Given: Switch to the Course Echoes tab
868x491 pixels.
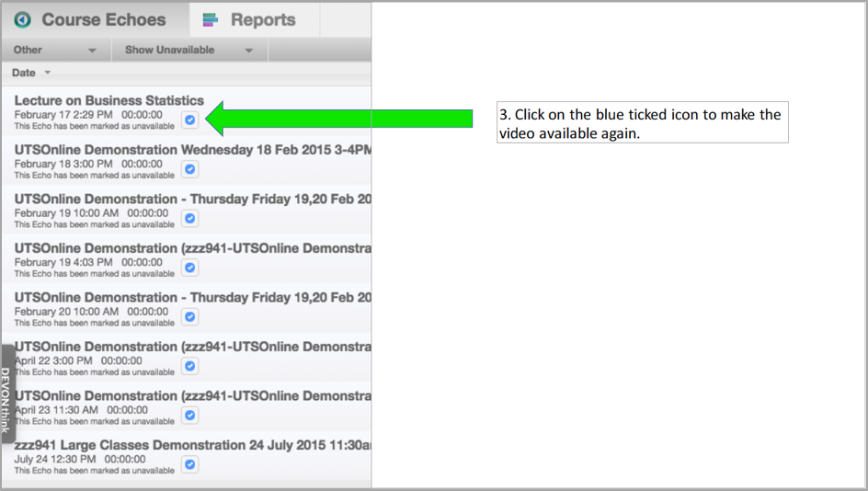Looking at the screenshot, I should [101, 19].
